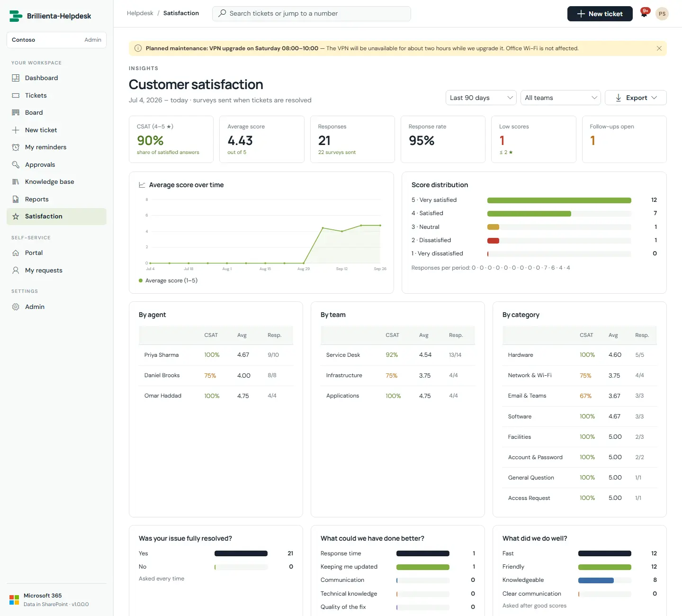The image size is (682, 616).
Task: Go to Tickets in the sidebar
Action: [56, 95]
